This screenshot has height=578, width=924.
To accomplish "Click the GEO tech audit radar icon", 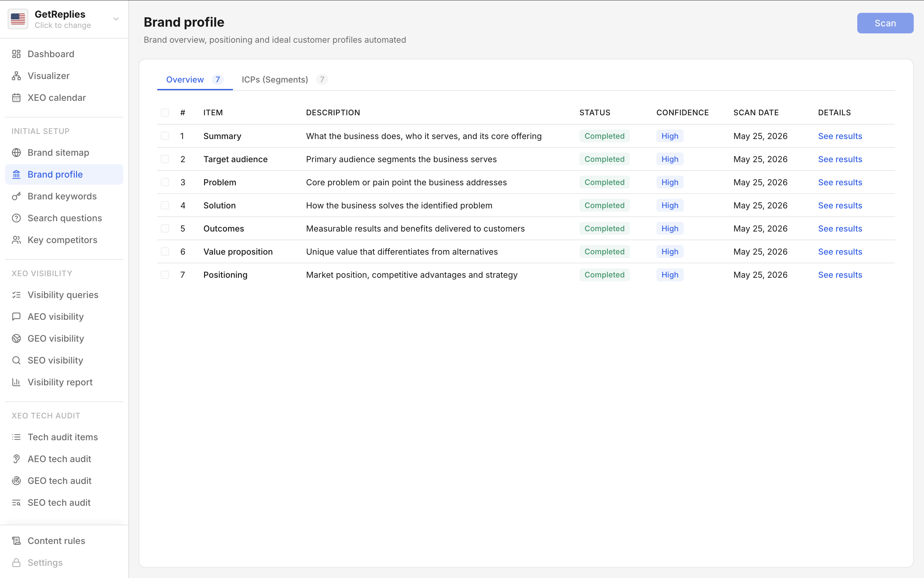I will [x=16, y=480].
